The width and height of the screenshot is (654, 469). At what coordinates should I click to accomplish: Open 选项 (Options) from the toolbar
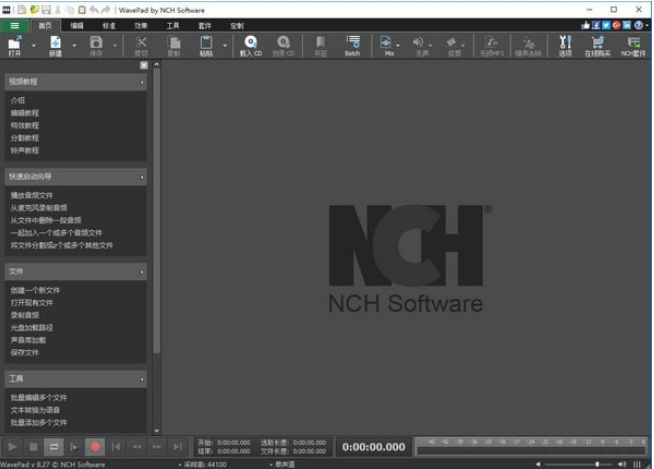[565, 45]
